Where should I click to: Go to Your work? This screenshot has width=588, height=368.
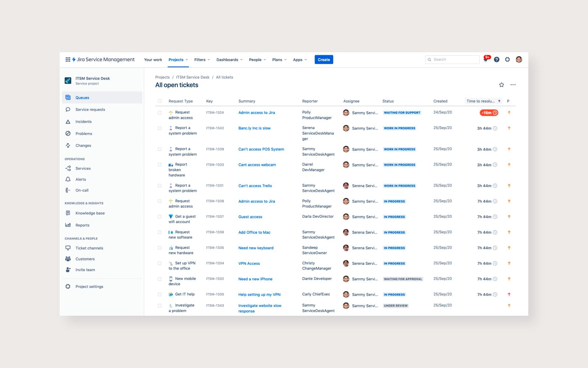(153, 60)
